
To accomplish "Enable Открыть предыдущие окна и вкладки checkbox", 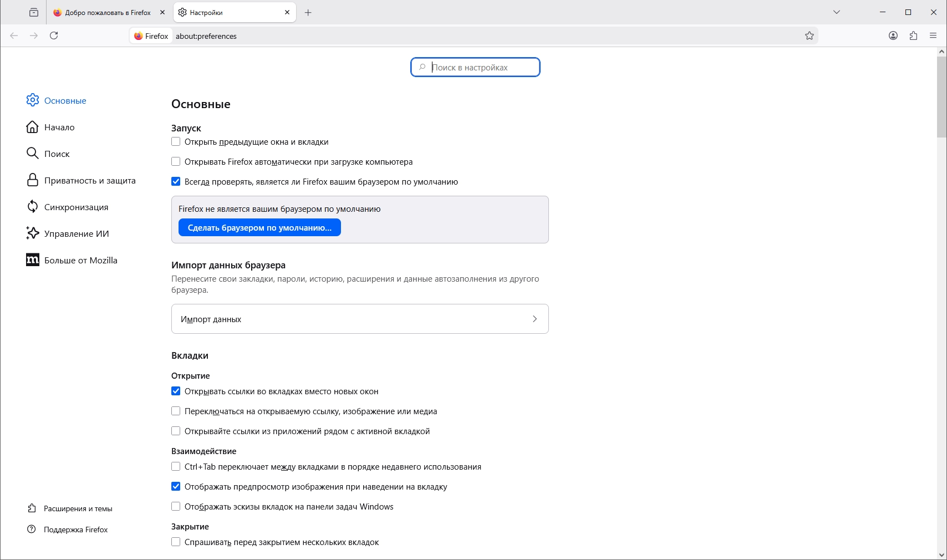I will (x=176, y=142).
